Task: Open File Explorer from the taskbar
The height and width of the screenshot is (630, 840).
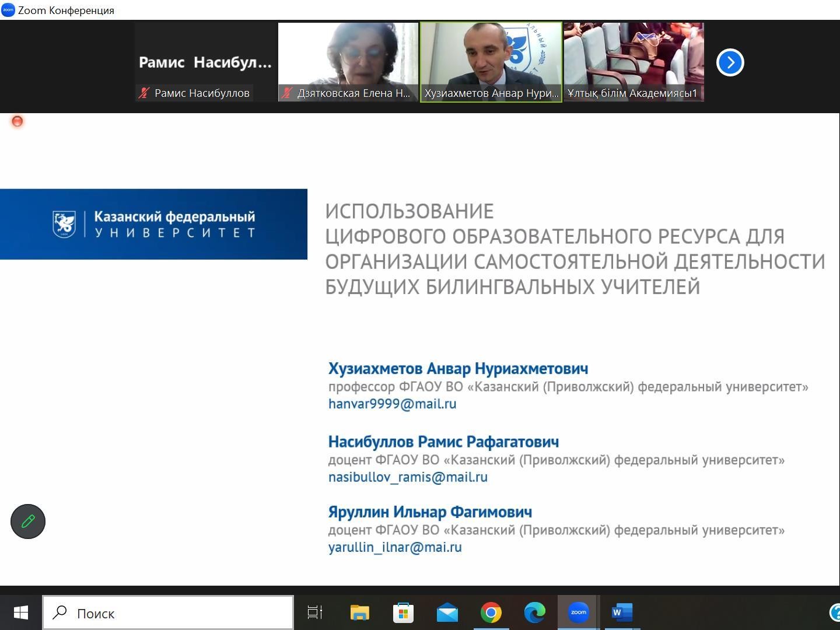Action: pos(359,612)
